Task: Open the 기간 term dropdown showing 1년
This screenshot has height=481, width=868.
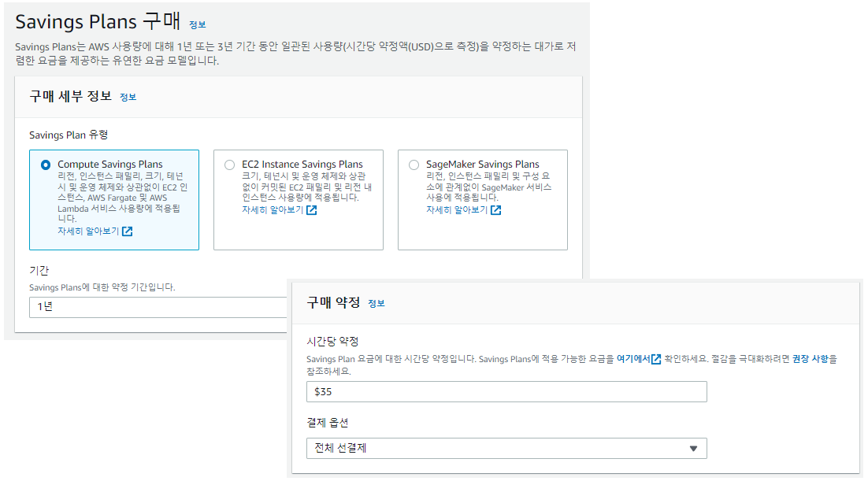Action: 158,307
